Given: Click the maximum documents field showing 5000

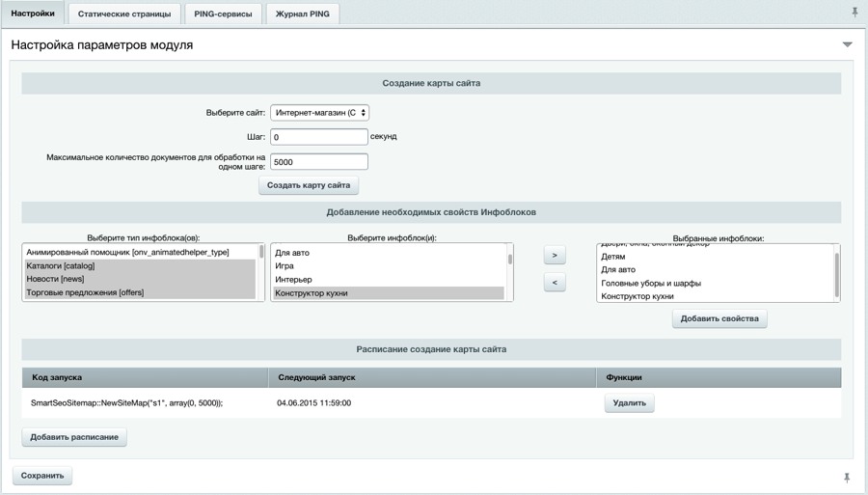Looking at the screenshot, I should pos(319,162).
